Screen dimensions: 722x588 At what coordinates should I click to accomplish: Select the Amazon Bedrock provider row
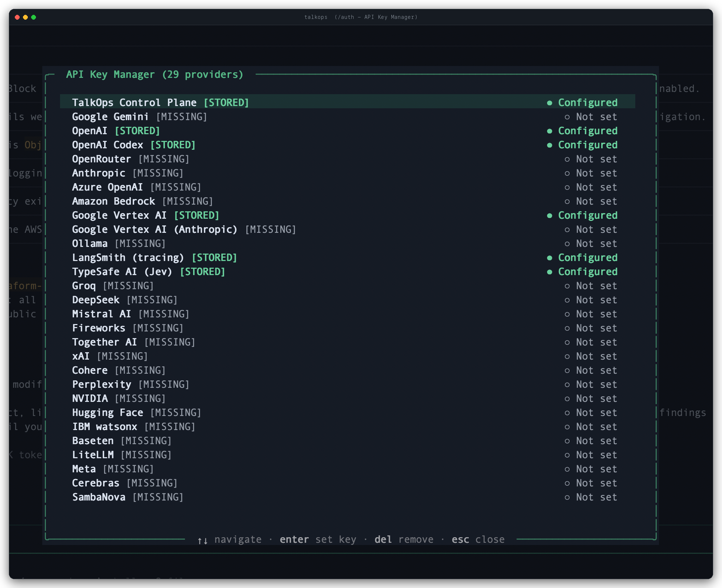click(347, 201)
